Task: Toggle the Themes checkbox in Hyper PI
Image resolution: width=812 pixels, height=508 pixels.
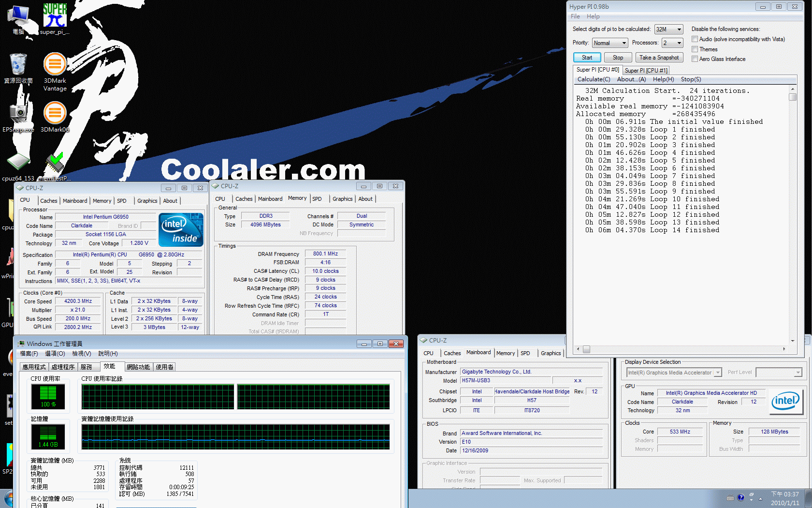Action: (x=695, y=49)
